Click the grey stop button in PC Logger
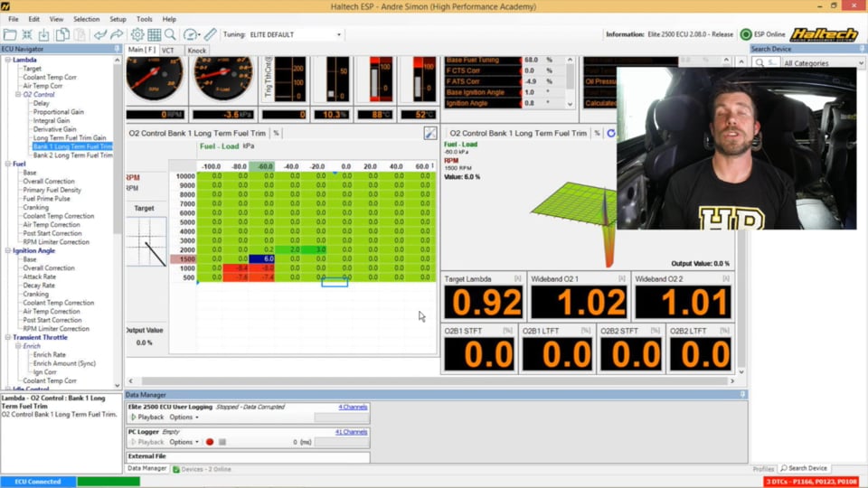Viewport: 868px width, 488px height. tap(222, 442)
